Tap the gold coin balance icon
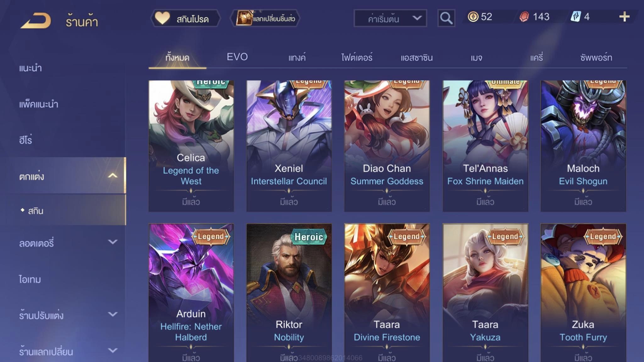644x362 pixels. pyautogui.click(x=473, y=17)
